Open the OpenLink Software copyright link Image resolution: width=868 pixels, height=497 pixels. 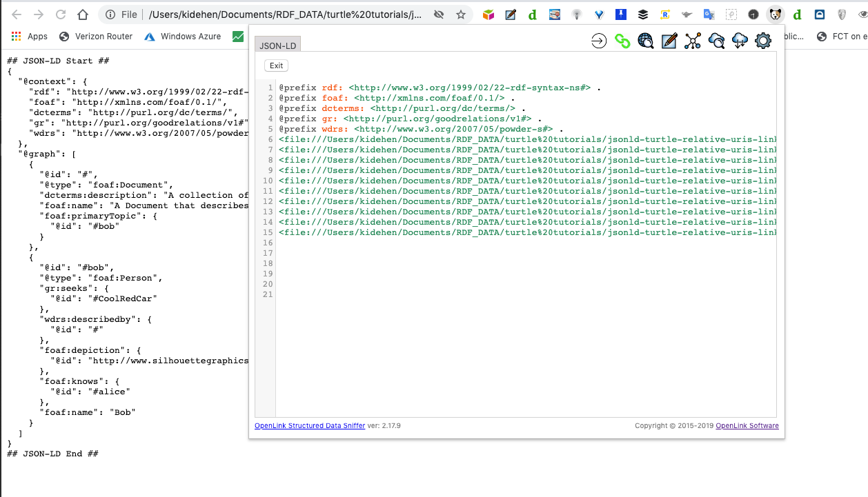747,426
